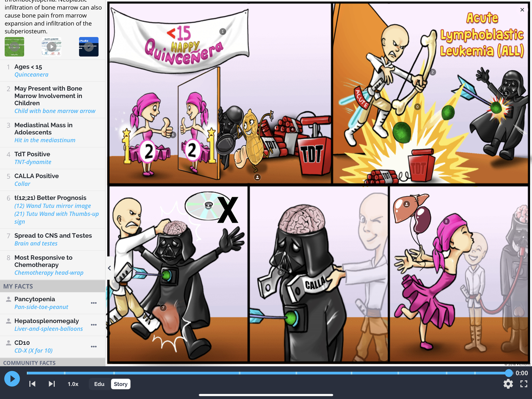532x399 pixels.
Task: Click the Pan-side-toe-peanut mnemonic text
Action: (41, 307)
